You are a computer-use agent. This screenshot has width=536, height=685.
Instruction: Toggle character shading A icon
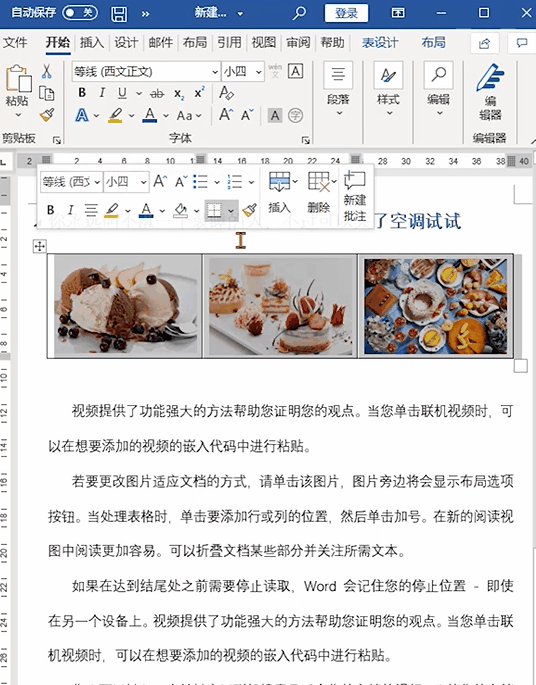(275, 115)
